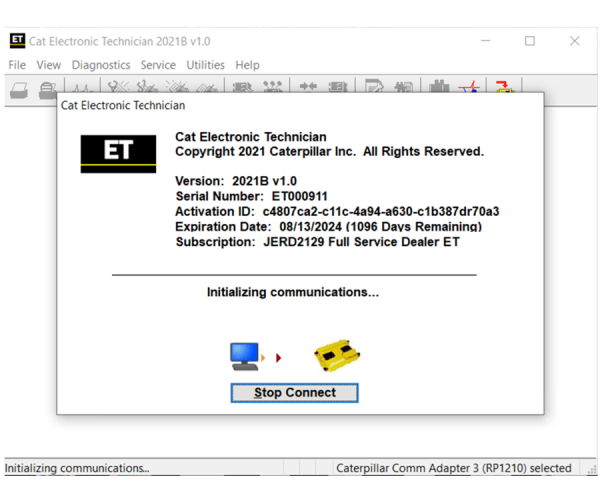Click the Print Preview toolbar icon
This screenshot has width=600, height=500.
[48, 90]
